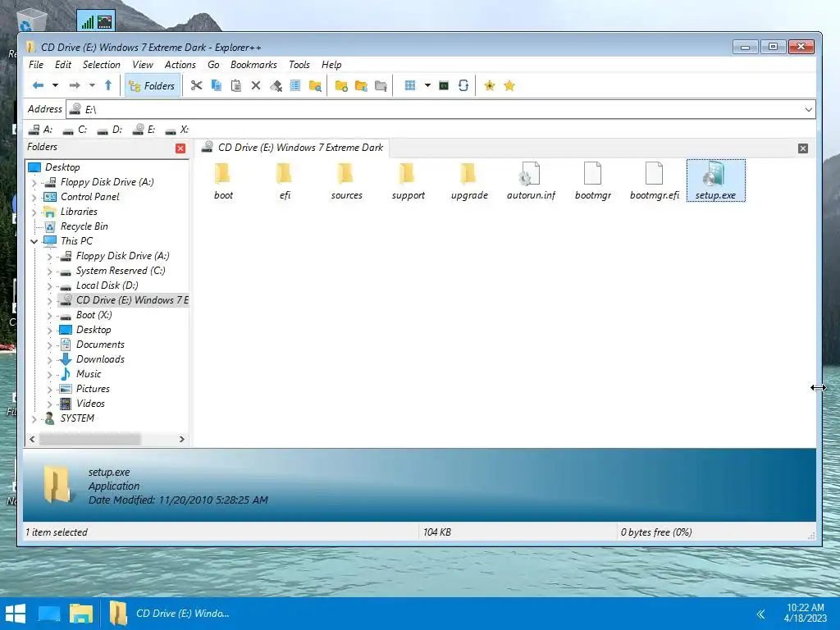Select the CD Drive (E:) Windows 7 Extreme Dark tab

tap(292, 148)
